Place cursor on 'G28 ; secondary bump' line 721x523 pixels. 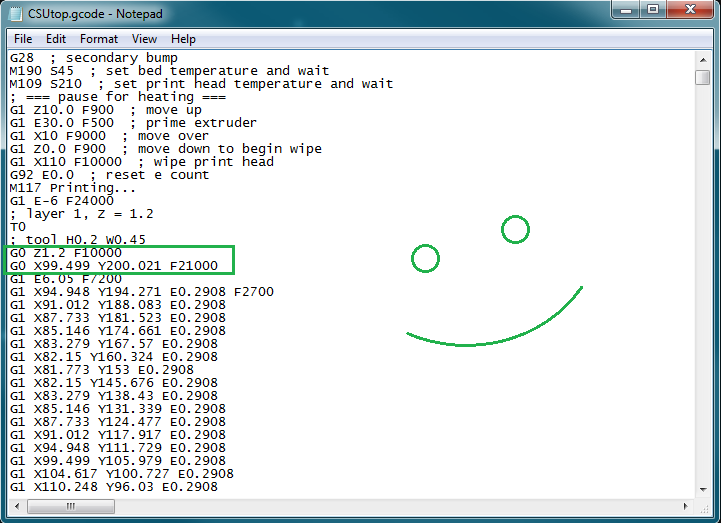tap(94, 58)
